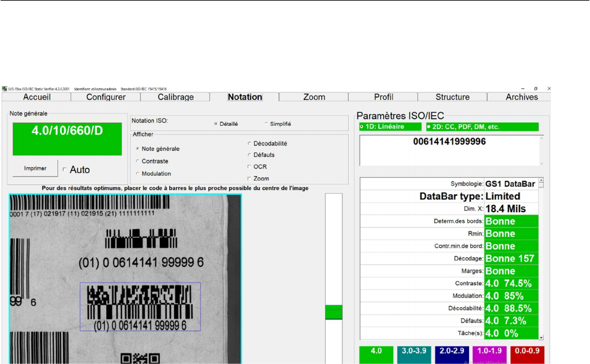
Task: Click the Tâche(s) value 4.0 0%
Action: tap(511, 333)
